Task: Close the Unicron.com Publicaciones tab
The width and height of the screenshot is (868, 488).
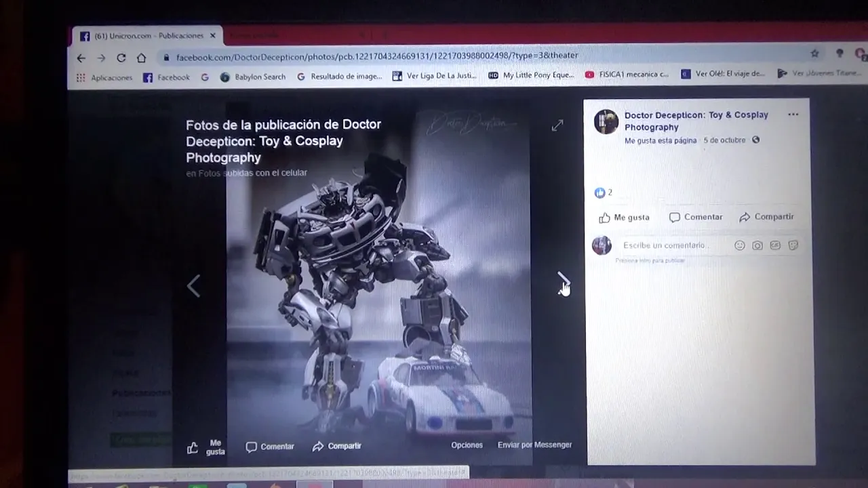Action: [213, 35]
